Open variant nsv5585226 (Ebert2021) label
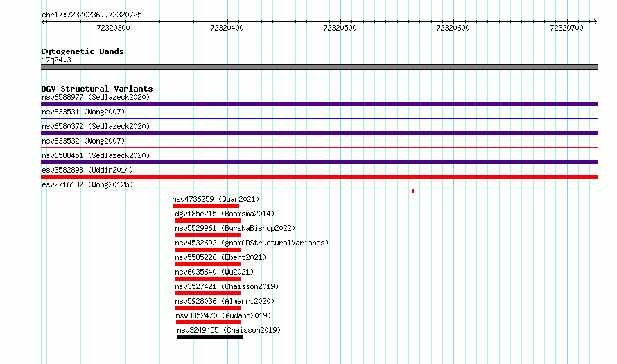This screenshot has height=364, width=617. (220, 257)
